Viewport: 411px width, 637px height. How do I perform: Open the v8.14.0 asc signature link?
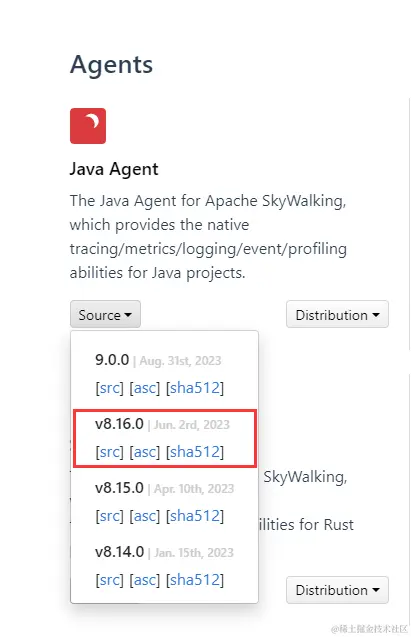[145, 580]
